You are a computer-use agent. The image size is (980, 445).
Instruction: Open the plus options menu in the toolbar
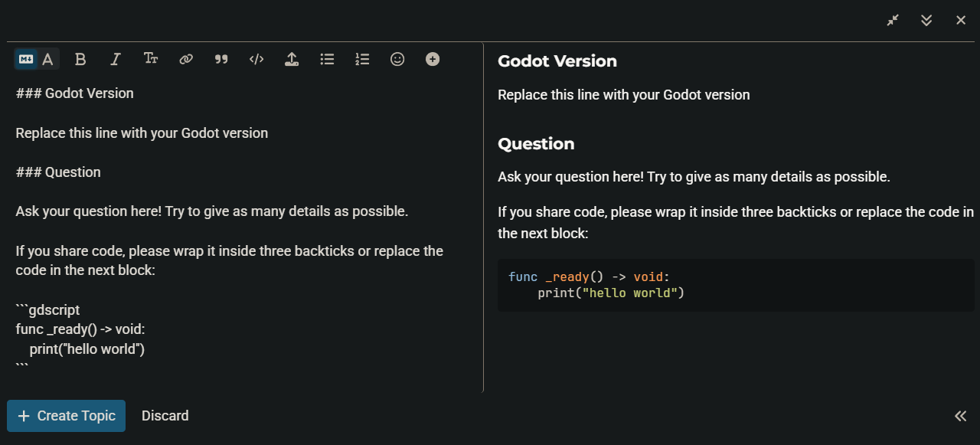433,59
